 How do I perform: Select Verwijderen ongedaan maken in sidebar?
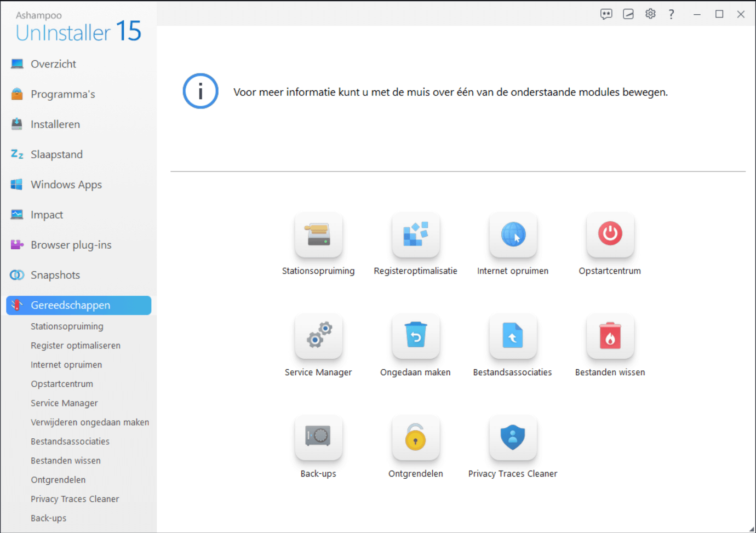coord(90,422)
